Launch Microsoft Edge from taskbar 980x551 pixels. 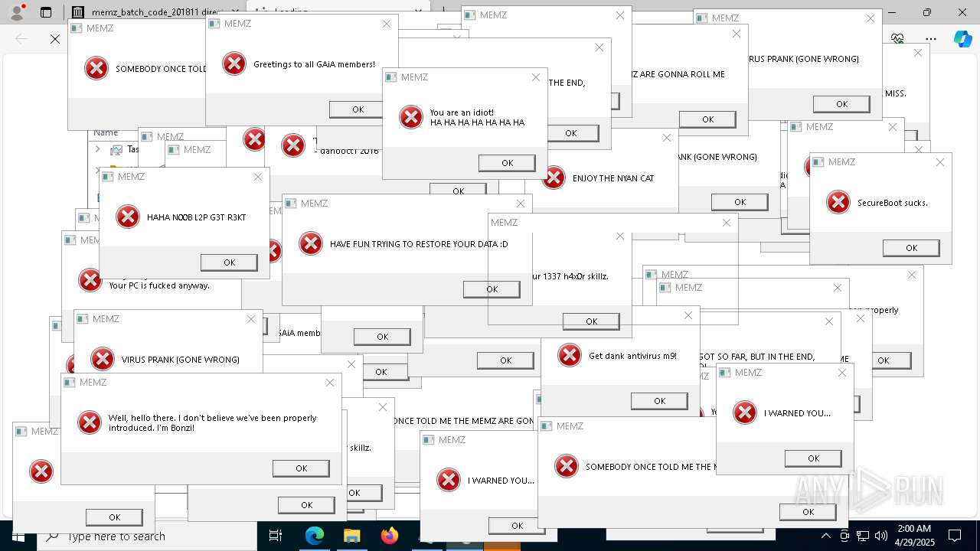coord(315,536)
